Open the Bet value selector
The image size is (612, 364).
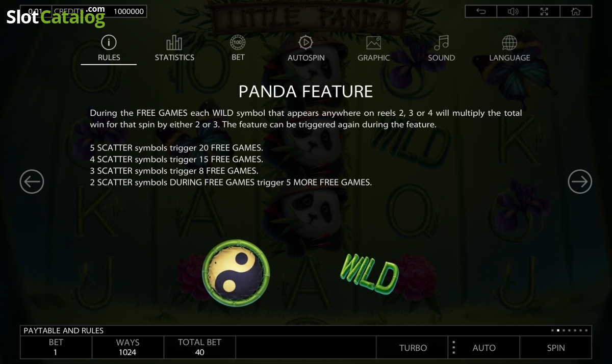click(56, 348)
